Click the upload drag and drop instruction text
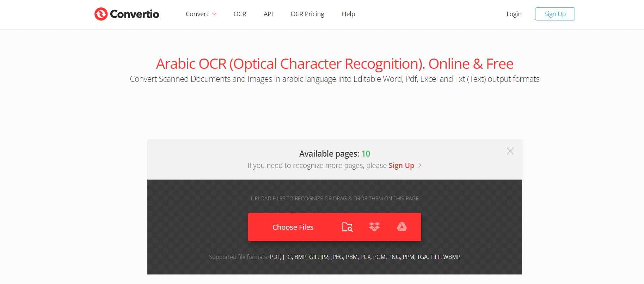Screen dimensions: 644x284 click(335, 199)
